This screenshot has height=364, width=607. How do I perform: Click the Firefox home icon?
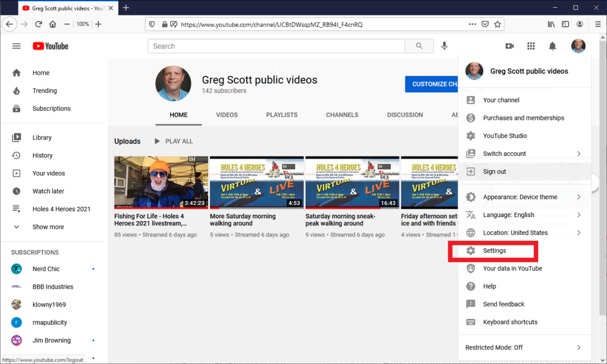coord(53,24)
